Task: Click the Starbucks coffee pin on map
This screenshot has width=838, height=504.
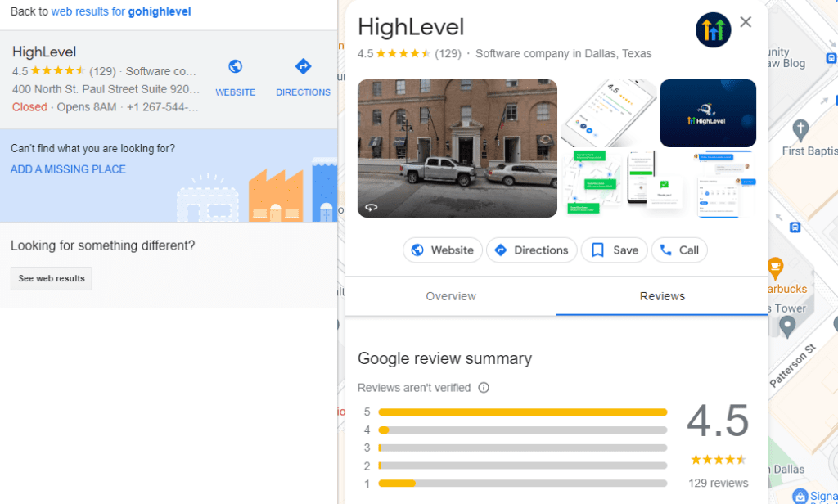Action: pyautogui.click(x=775, y=269)
